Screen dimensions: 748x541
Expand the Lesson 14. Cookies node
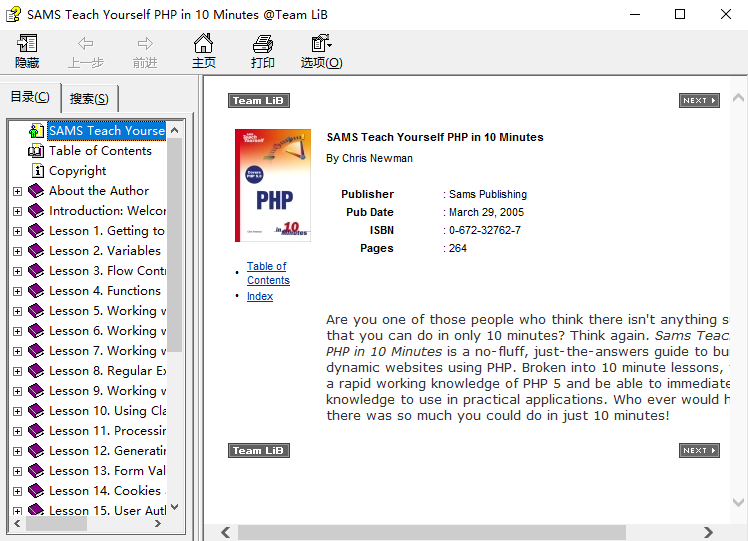(17, 491)
